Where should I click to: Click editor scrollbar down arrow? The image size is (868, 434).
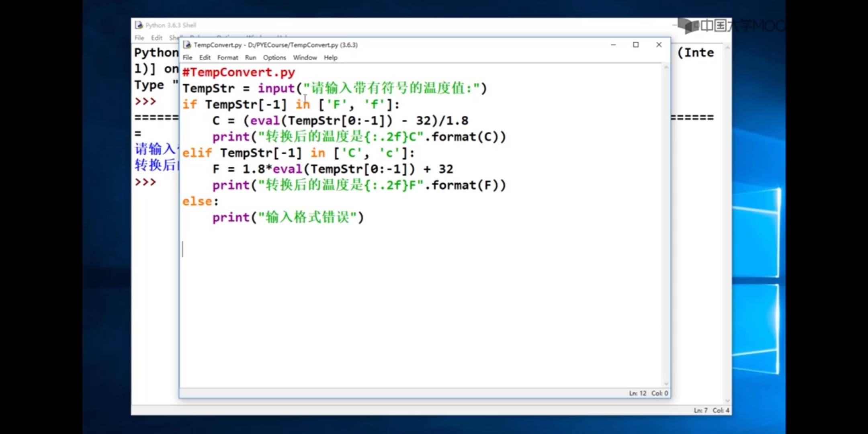[x=666, y=384]
